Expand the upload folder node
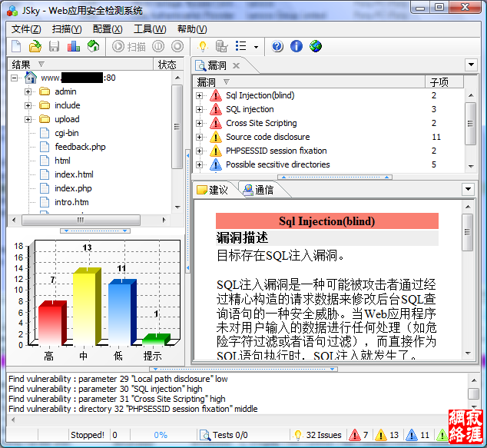Viewport: 487px width, 448px height. pos(28,120)
